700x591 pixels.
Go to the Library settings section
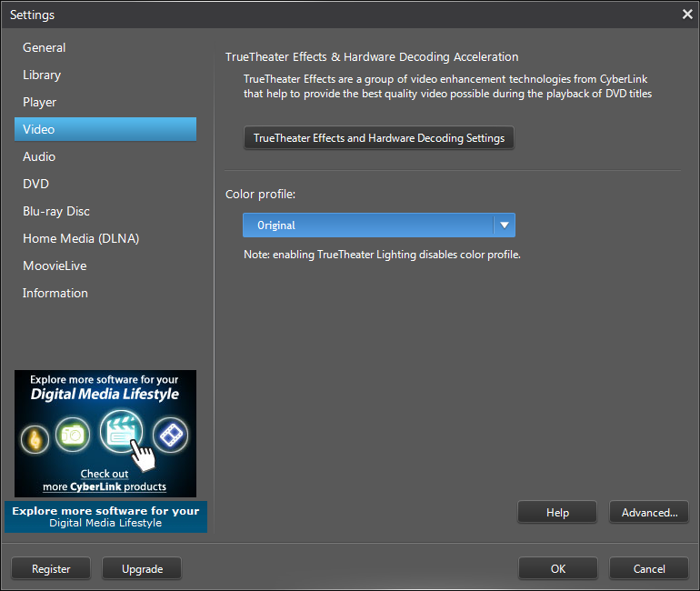coord(42,75)
